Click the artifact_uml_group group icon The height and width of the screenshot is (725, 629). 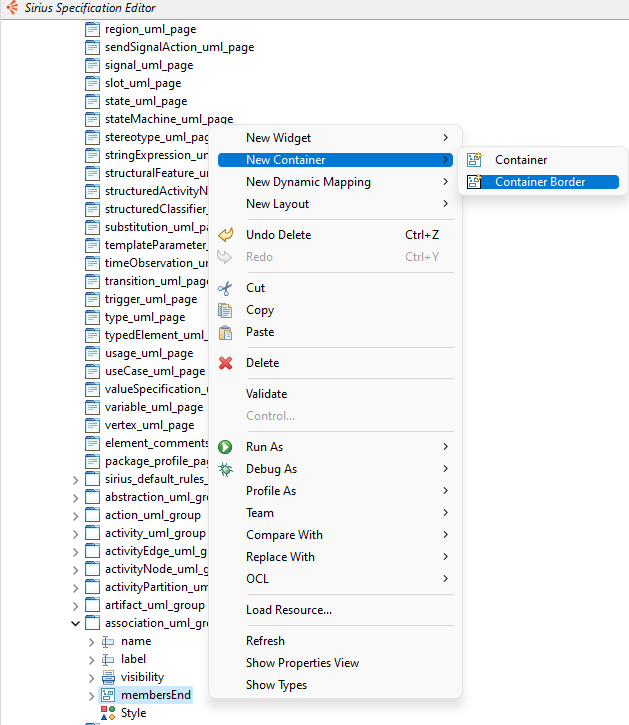[92, 605]
